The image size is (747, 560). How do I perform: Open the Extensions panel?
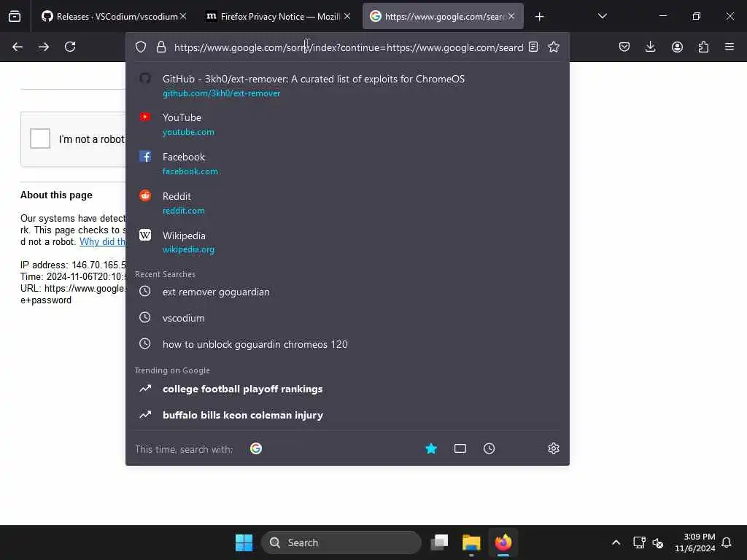(x=703, y=47)
